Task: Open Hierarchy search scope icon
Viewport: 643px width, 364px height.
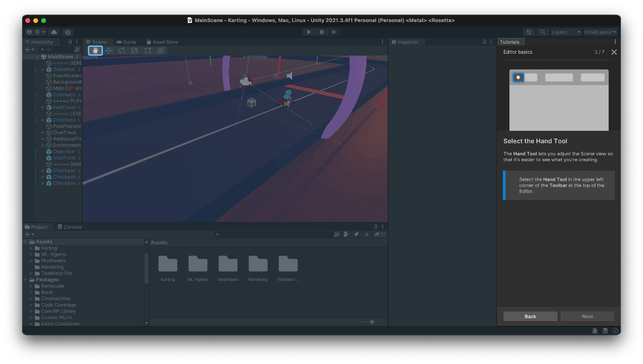Action: (x=77, y=49)
